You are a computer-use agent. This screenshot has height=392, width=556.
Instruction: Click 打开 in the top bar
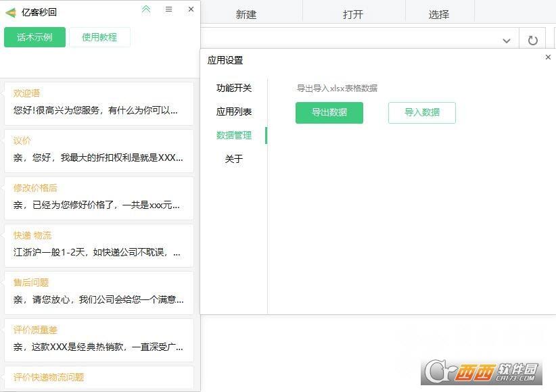[x=353, y=15]
